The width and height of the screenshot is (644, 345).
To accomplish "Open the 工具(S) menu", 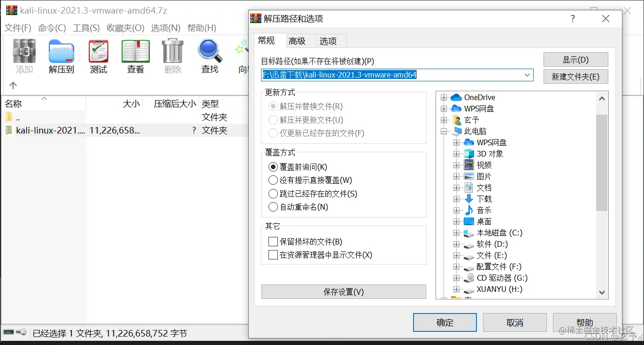I will pos(86,28).
